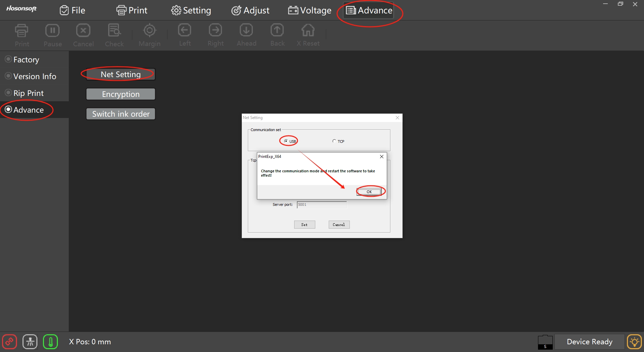Click the red link status icon

click(x=9, y=342)
